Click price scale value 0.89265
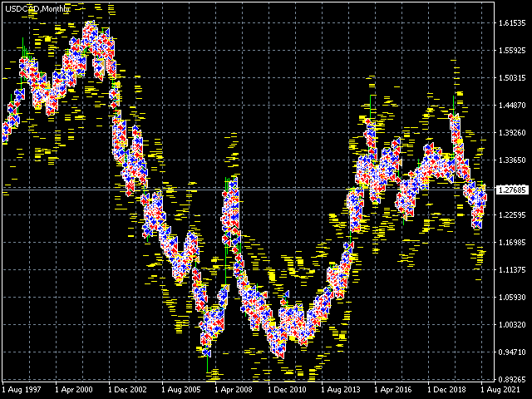This screenshot has height=399, width=532. 512,379
